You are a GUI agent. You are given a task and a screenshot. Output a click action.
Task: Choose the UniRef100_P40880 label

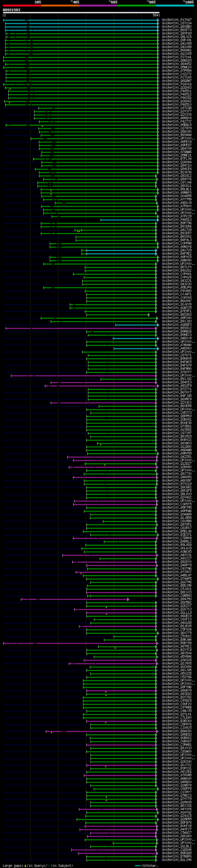click(x=177, y=291)
